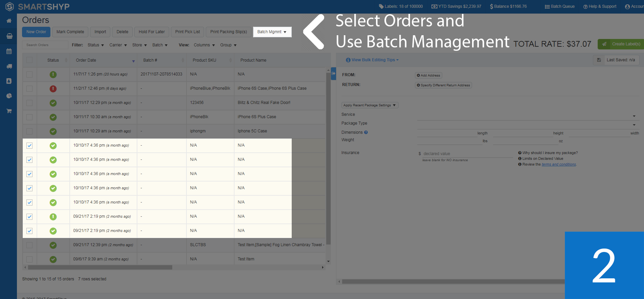
Task: Check the 11/2/17 12:46 pm order checkbox
Action: (29, 89)
